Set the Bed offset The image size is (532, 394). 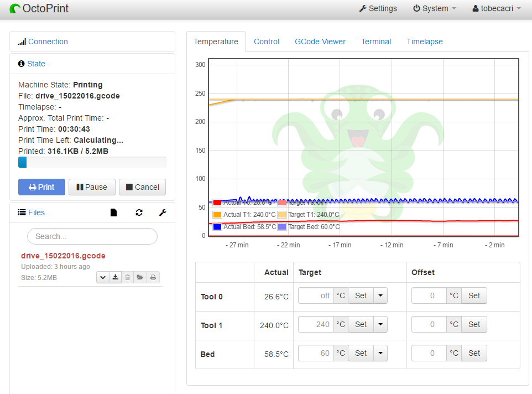pos(474,353)
